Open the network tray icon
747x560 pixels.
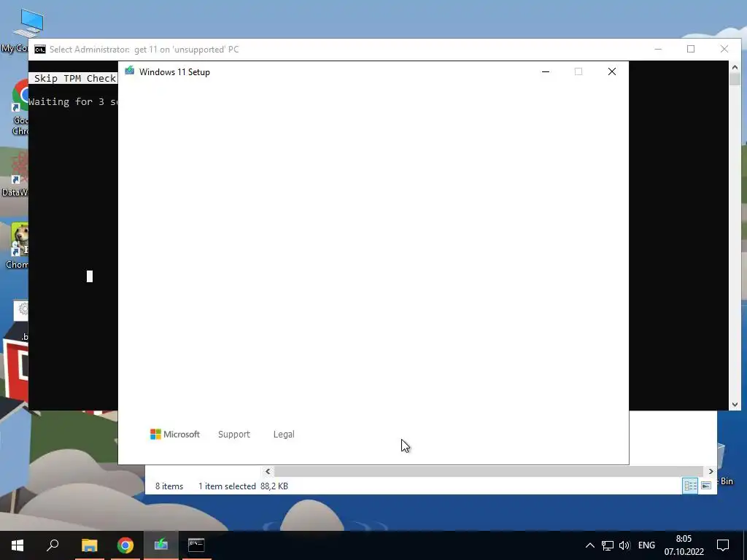click(607, 545)
